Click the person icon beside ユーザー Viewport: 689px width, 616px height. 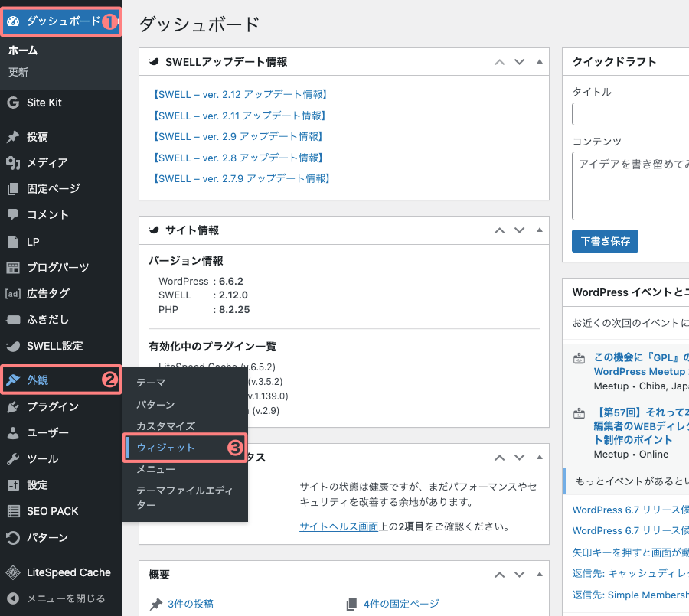(x=13, y=433)
